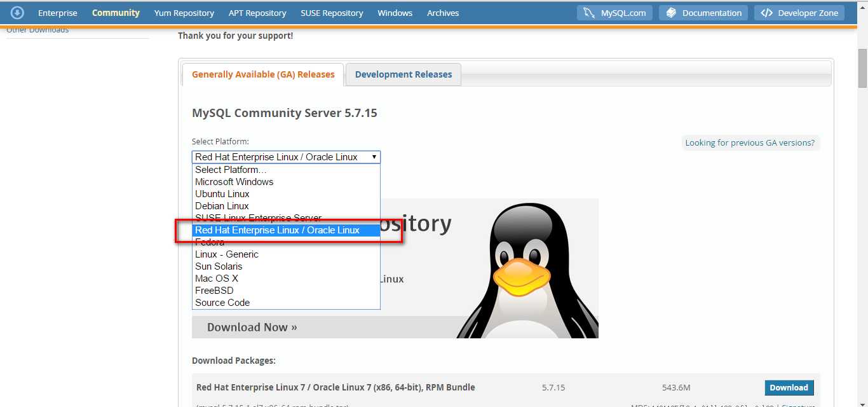This screenshot has width=868, height=407.
Task: Choose Linux - Generic platform option
Action: click(x=286, y=254)
